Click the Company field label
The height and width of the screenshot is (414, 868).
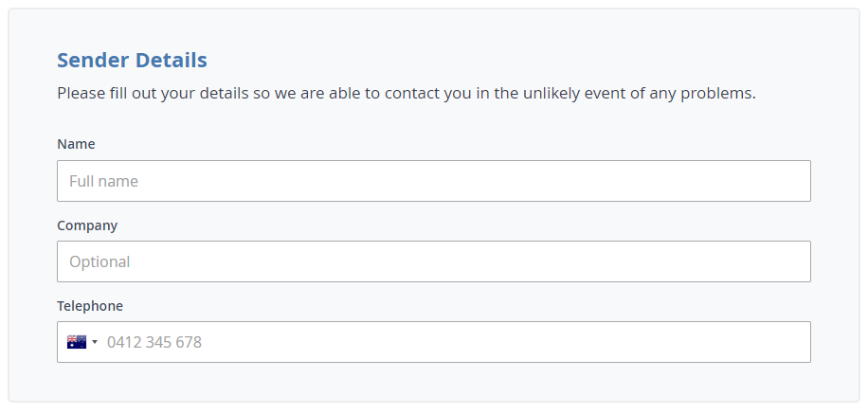87,225
